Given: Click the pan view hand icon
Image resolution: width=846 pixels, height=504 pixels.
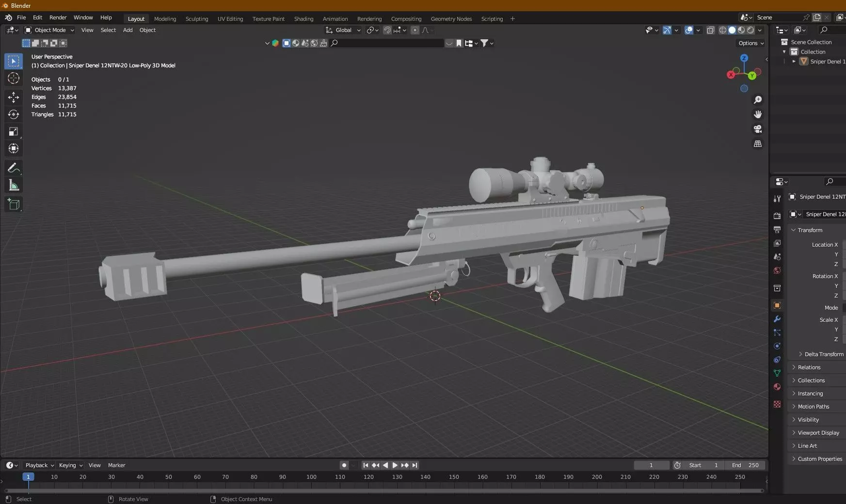Looking at the screenshot, I should 758,114.
